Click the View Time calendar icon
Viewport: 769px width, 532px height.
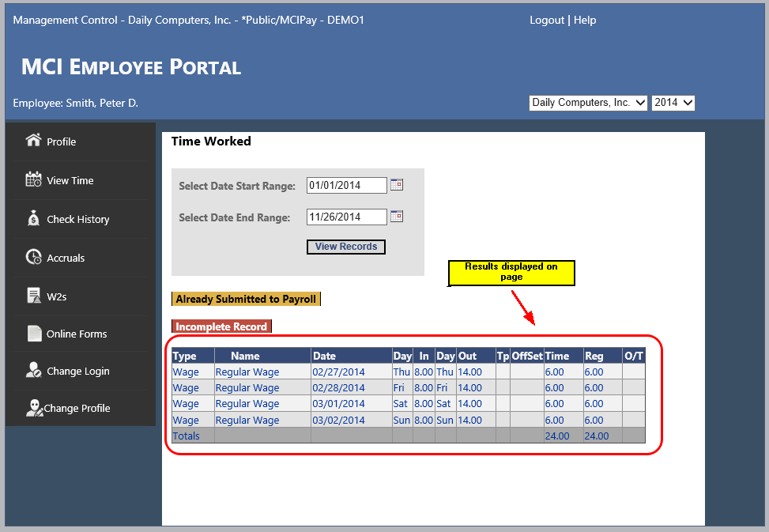pos(33,179)
